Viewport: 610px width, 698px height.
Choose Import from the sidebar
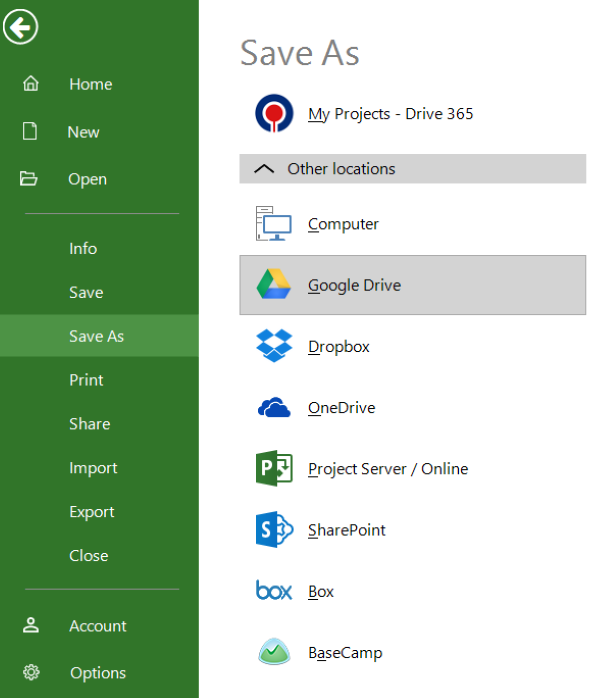click(x=93, y=468)
